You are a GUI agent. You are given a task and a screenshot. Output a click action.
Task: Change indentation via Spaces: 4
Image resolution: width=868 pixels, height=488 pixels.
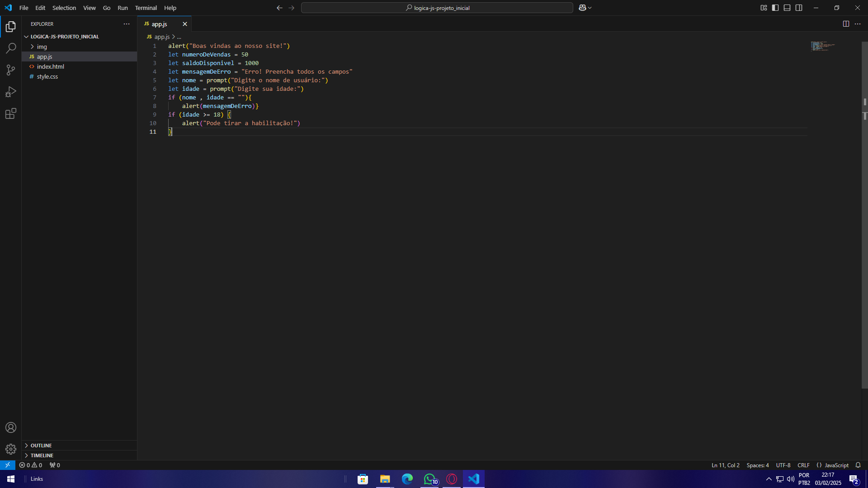coord(758,465)
